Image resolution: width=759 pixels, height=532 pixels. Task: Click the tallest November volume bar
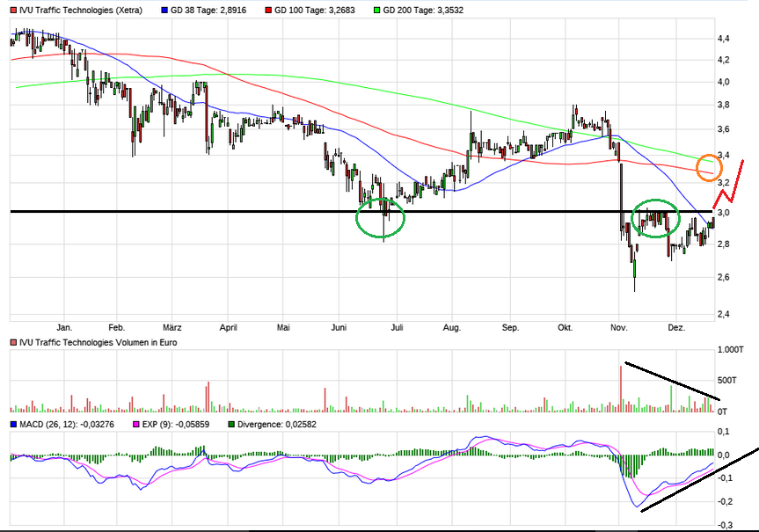click(x=621, y=390)
